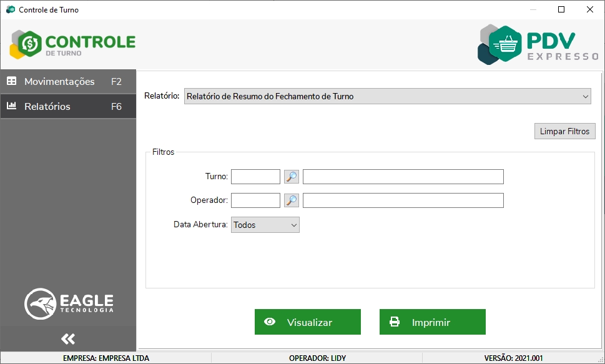The height and width of the screenshot is (364, 605).
Task: Click the Turno description field
Action: click(403, 177)
